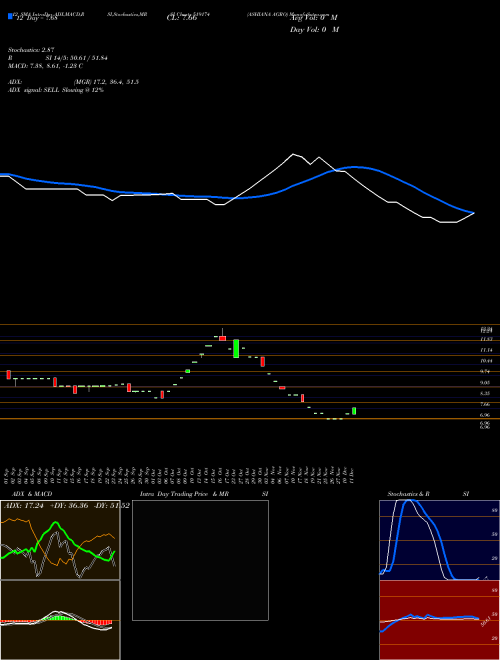The width and height of the screenshot is (500, 660).
Task: Select the 'Avg Vol: 0 M' text
Action: (x=314, y=18)
